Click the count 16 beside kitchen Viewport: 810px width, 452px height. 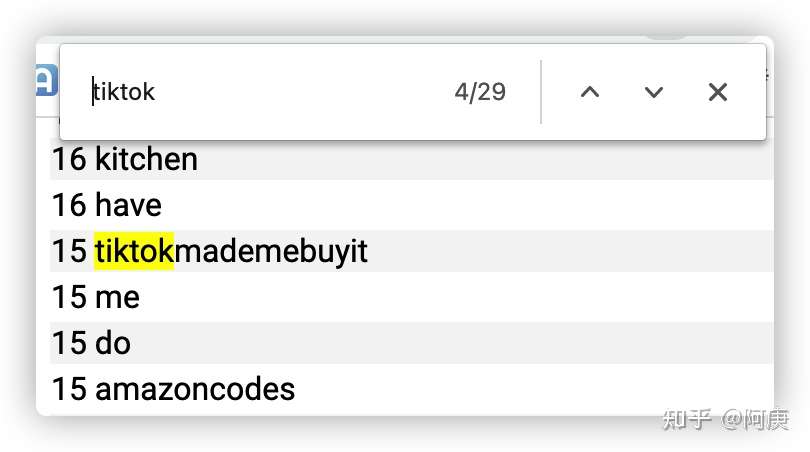[69, 159]
